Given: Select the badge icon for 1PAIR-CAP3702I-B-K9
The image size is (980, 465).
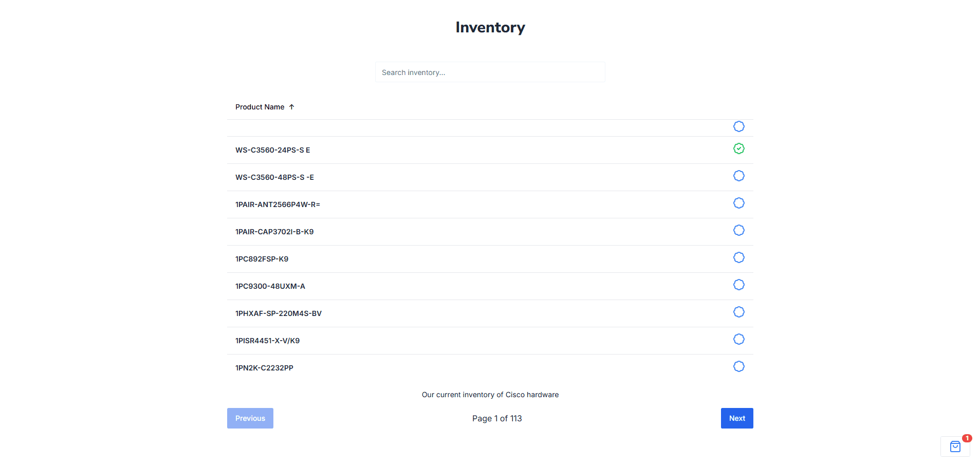Looking at the screenshot, I should (x=738, y=230).
